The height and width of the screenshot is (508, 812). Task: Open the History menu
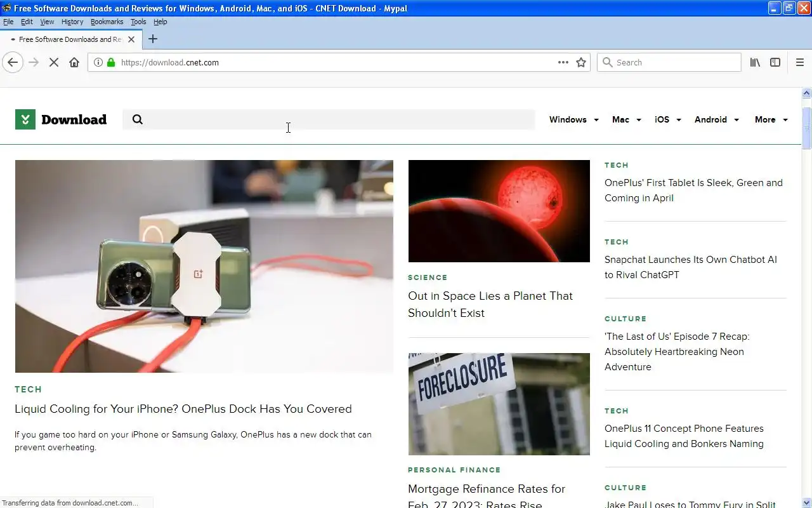[72, 22]
